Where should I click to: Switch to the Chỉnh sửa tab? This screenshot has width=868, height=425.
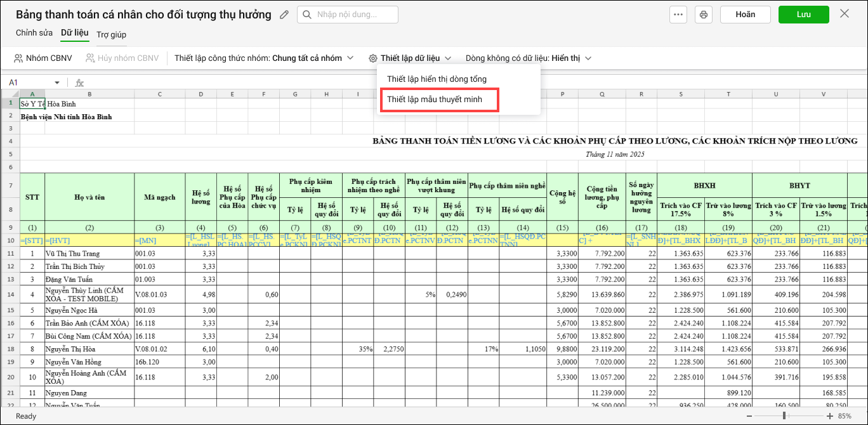[x=34, y=32]
